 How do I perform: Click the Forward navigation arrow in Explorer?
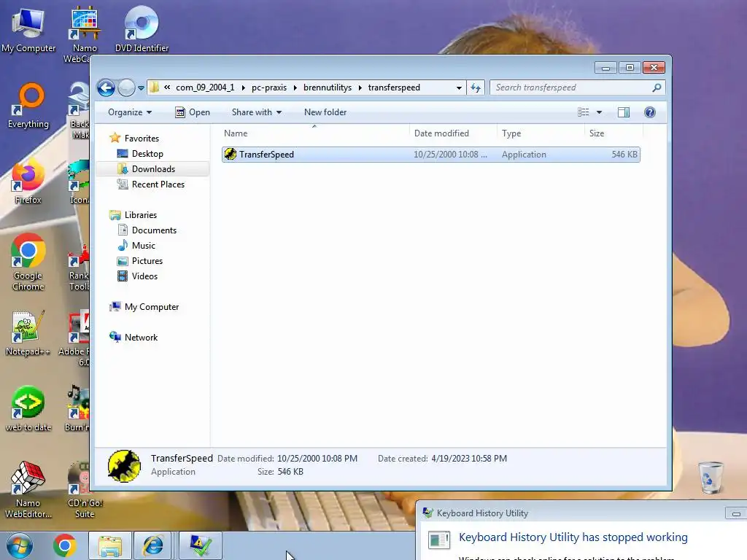point(126,87)
